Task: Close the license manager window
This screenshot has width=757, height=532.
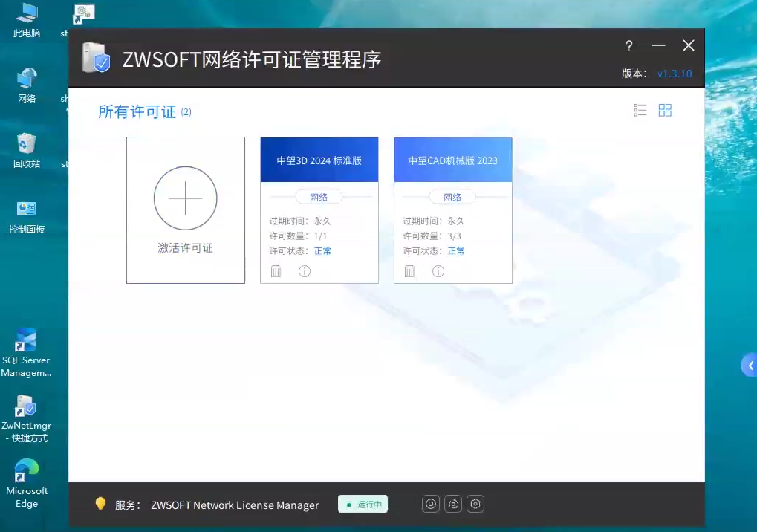Action: [x=689, y=45]
